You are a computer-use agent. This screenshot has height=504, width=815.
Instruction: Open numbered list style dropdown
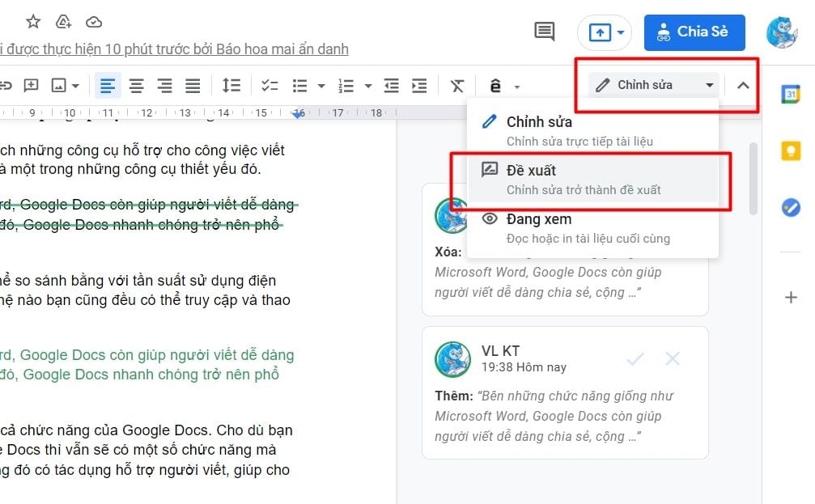coord(368,87)
